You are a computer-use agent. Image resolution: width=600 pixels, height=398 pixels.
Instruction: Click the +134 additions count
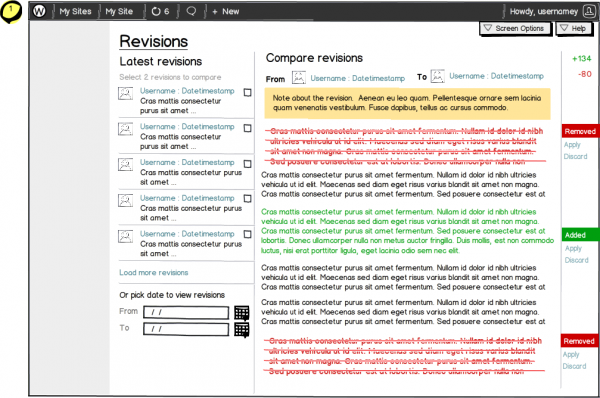(x=581, y=59)
